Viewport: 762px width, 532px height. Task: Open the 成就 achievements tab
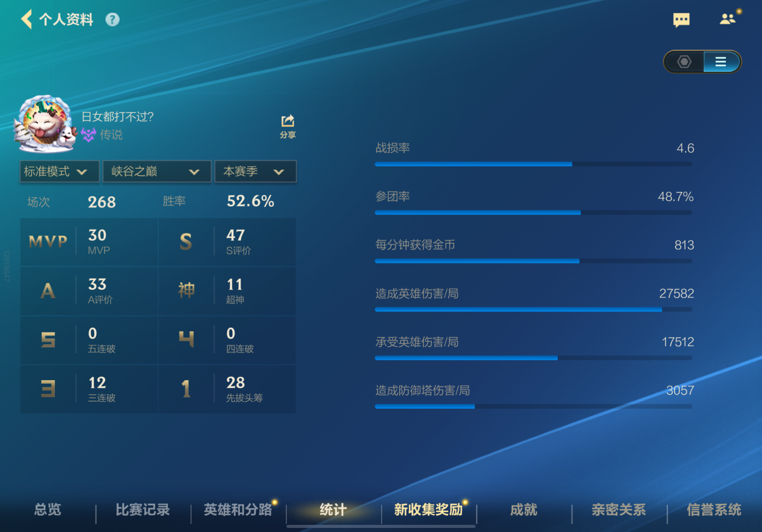click(524, 510)
